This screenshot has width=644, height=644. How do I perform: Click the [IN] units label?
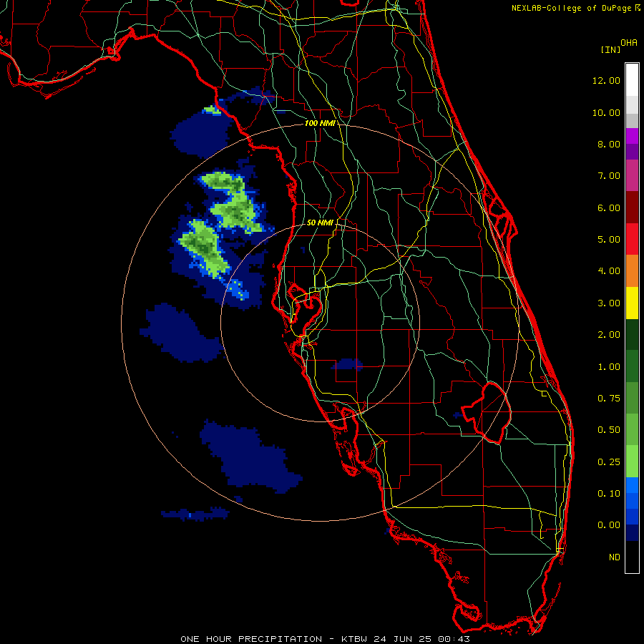coord(610,49)
